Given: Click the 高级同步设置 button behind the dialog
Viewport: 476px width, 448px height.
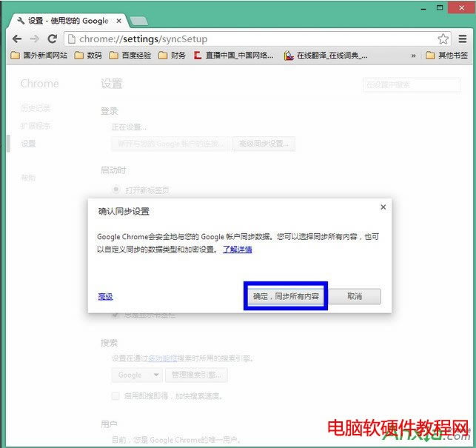Looking at the screenshot, I should 264,144.
